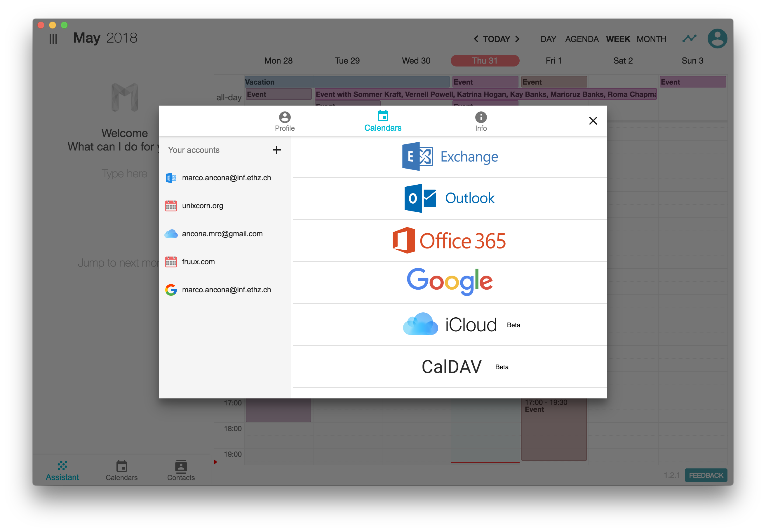Image resolution: width=766 pixels, height=532 pixels.
Task: Choose Google account type
Action: pyautogui.click(x=449, y=282)
